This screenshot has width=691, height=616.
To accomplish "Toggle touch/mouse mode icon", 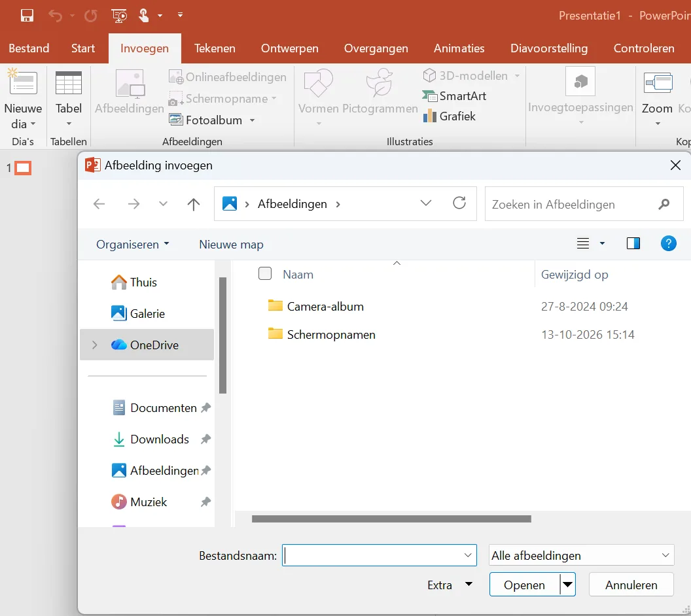I will [x=144, y=16].
